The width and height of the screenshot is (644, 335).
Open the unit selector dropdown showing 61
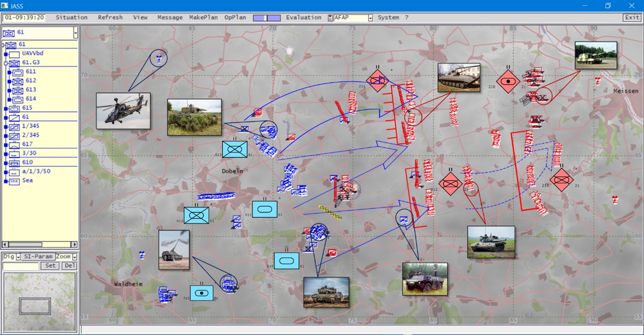(75, 32)
